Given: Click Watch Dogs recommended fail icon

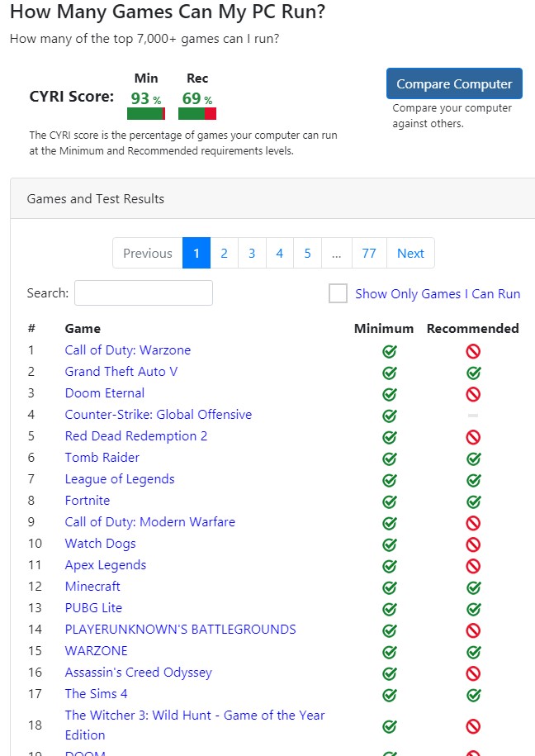Looking at the screenshot, I should (x=473, y=544).
